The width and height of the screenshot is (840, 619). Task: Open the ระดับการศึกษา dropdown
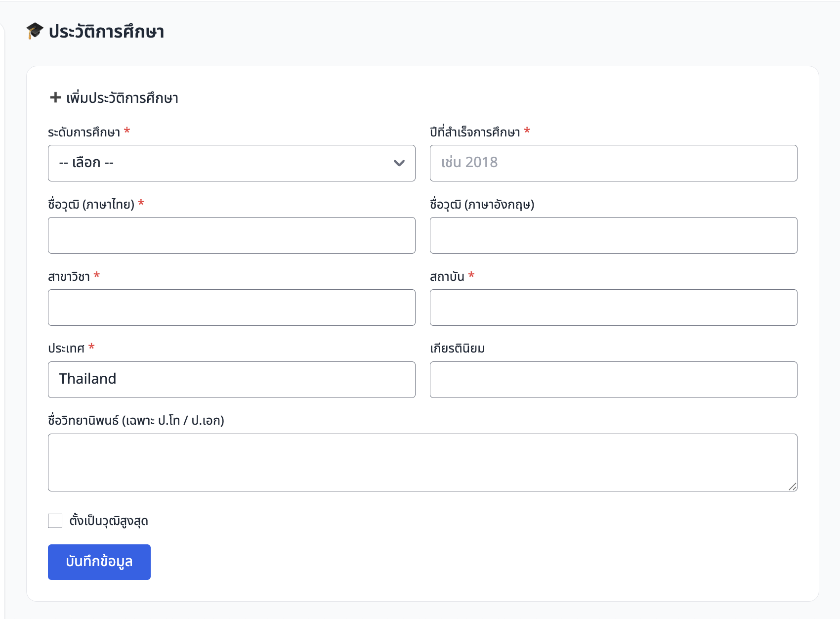tap(231, 163)
